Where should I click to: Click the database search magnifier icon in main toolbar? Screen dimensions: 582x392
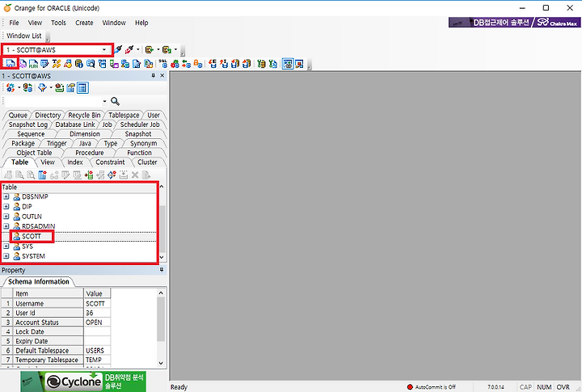(91, 64)
